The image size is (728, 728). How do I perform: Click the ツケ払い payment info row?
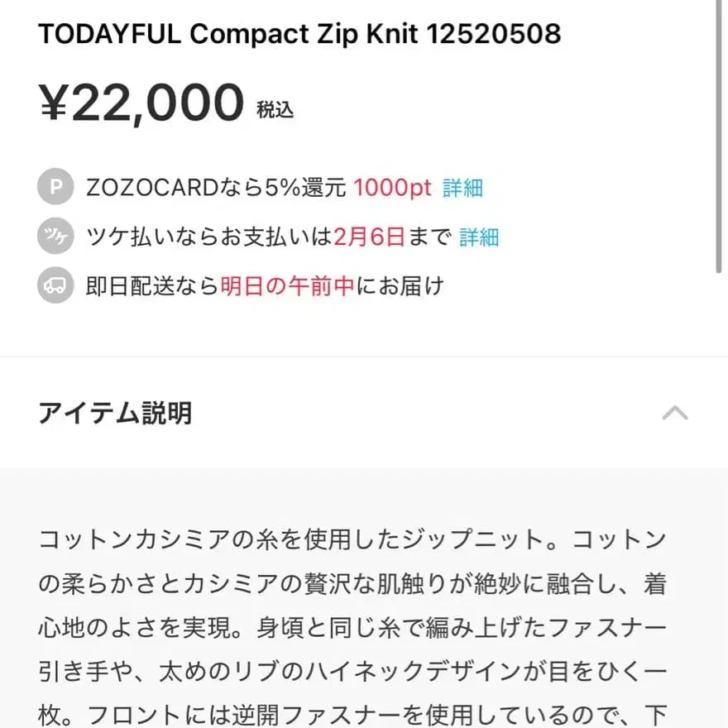(265, 238)
